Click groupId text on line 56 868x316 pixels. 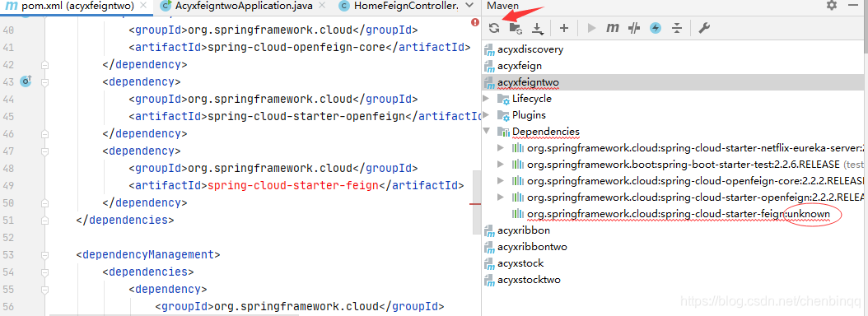coord(300,307)
